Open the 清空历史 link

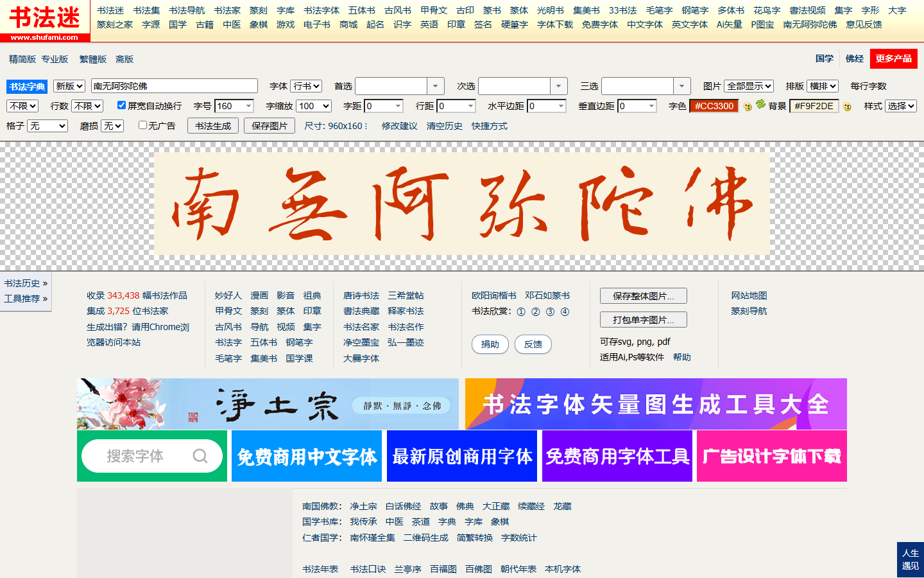click(445, 126)
